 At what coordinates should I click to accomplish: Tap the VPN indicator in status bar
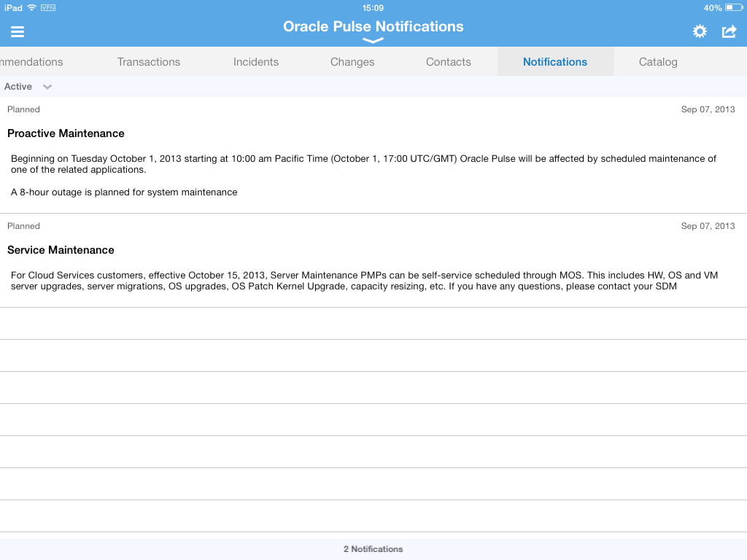click(48, 7)
